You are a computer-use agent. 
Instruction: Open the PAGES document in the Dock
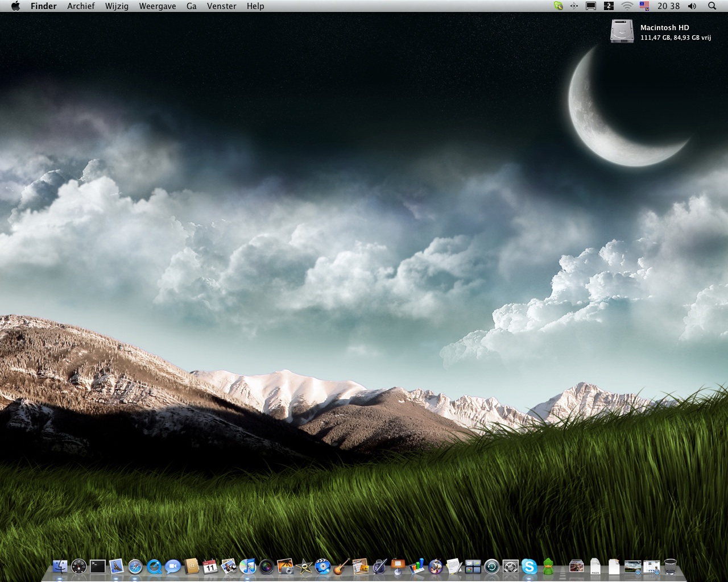tap(595, 566)
